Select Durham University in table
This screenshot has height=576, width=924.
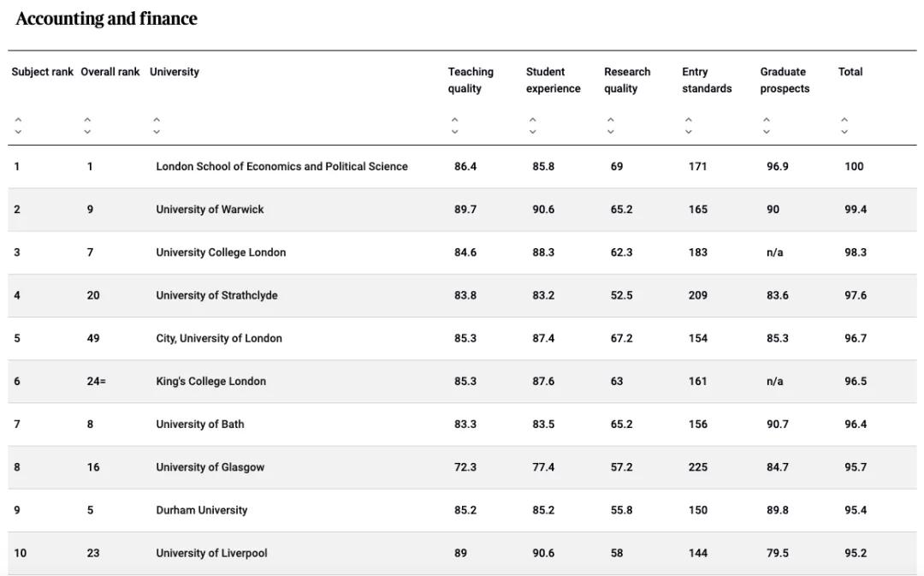[201, 510]
